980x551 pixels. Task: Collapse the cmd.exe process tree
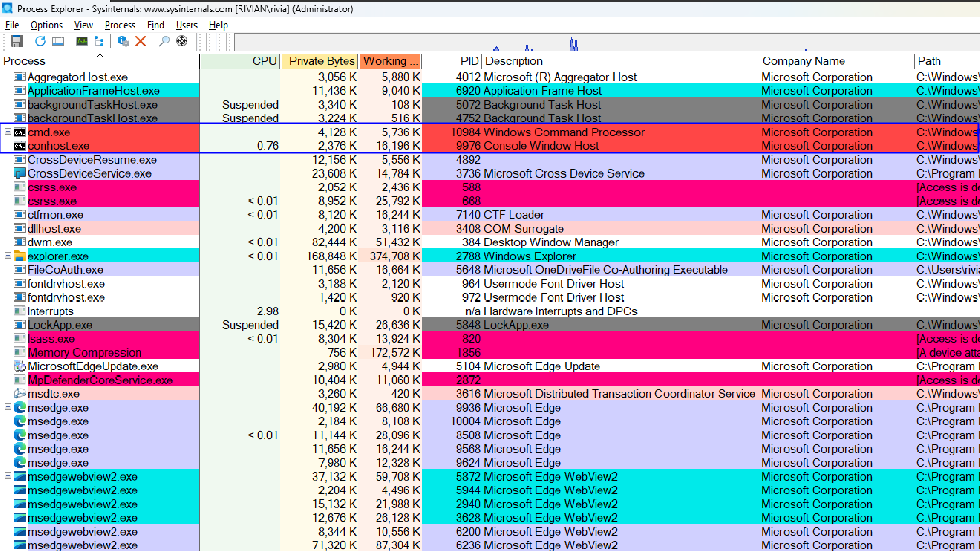(x=8, y=132)
